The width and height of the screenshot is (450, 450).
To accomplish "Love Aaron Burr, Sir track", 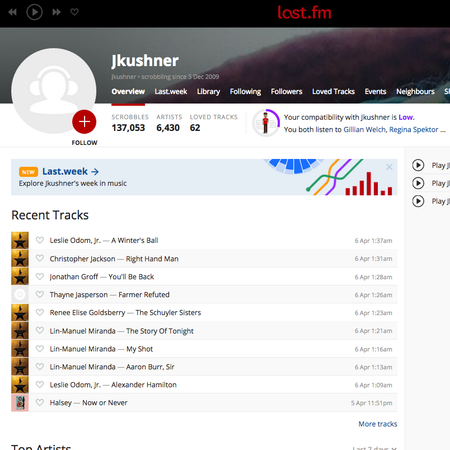I will coord(40,366).
